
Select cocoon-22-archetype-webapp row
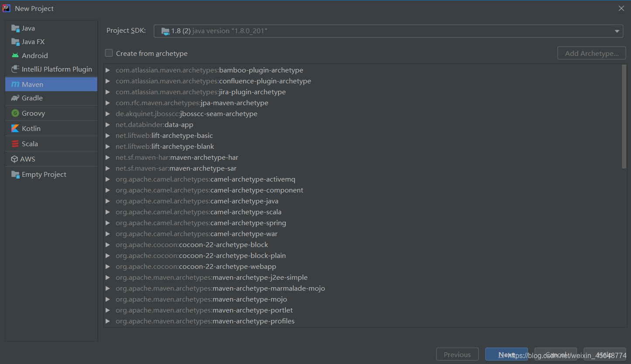pos(363,267)
